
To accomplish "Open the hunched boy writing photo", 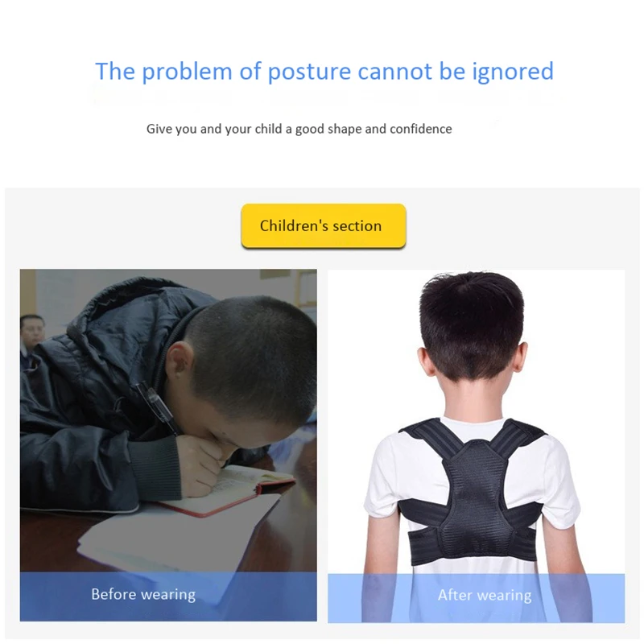I will (168, 445).
